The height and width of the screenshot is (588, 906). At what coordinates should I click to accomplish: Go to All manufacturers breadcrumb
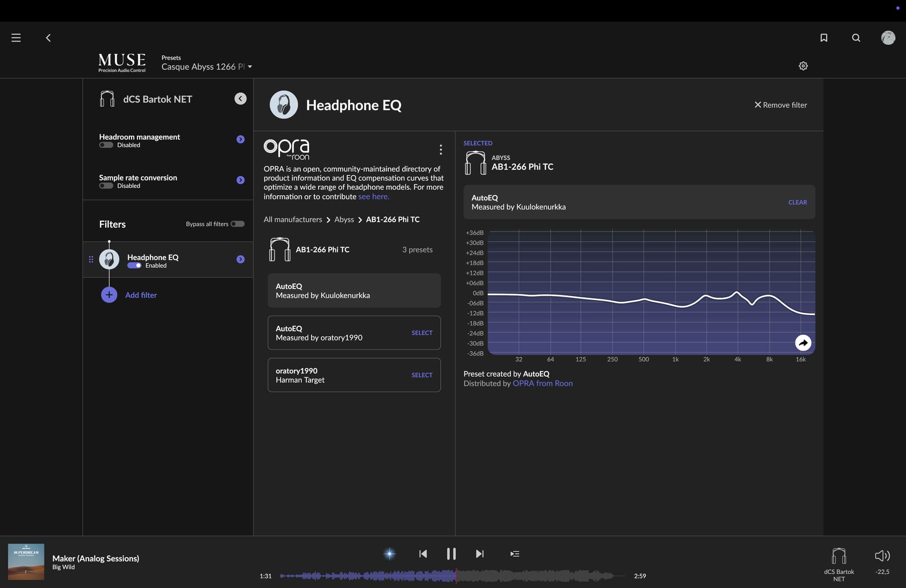[x=293, y=220]
